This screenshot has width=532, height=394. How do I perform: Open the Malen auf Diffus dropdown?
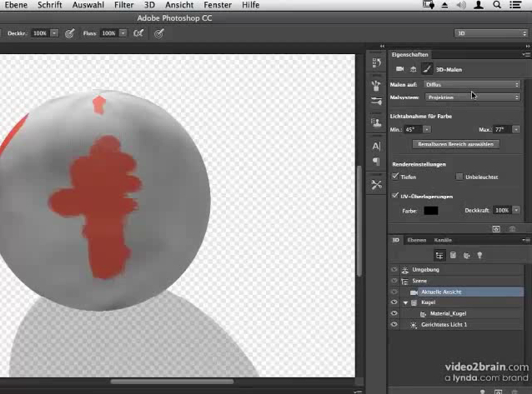click(471, 84)
